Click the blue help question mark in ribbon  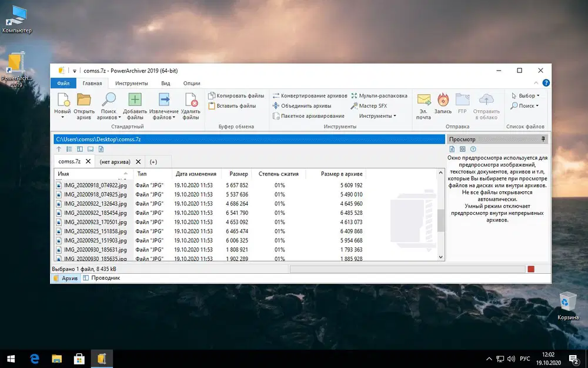pos(546,83)
